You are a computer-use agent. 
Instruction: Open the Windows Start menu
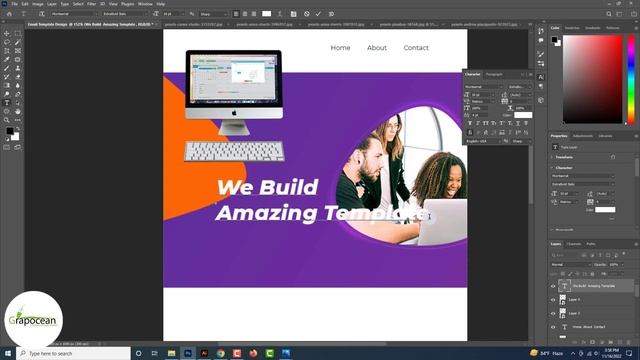[7, 353]
